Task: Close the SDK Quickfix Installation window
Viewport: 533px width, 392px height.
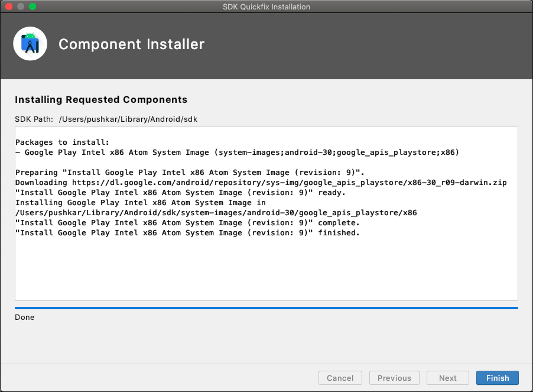Action: click(9, 7)
